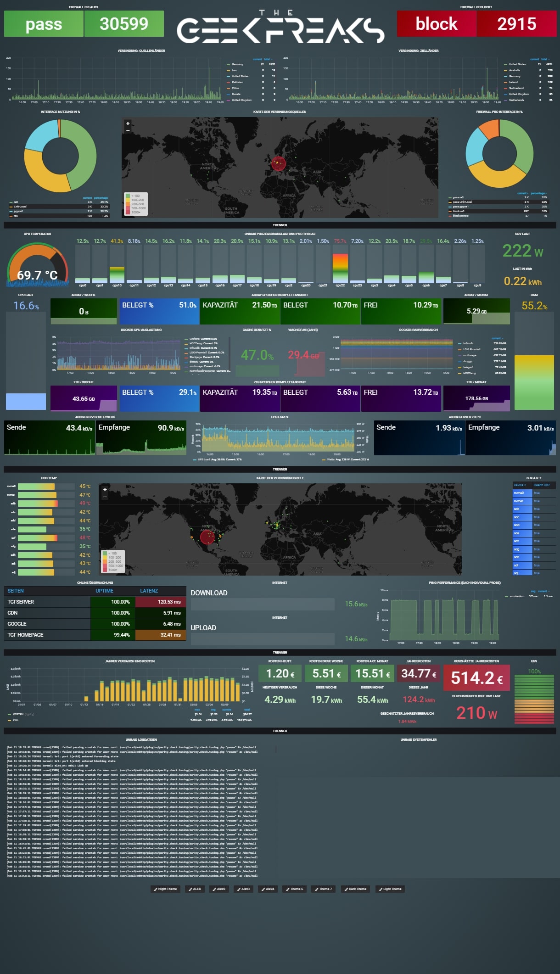The height and width of the screenshot is (974, 560).
Task: Toggle Pakistan series in Quellenländer legend
Action: coord(237,82)
